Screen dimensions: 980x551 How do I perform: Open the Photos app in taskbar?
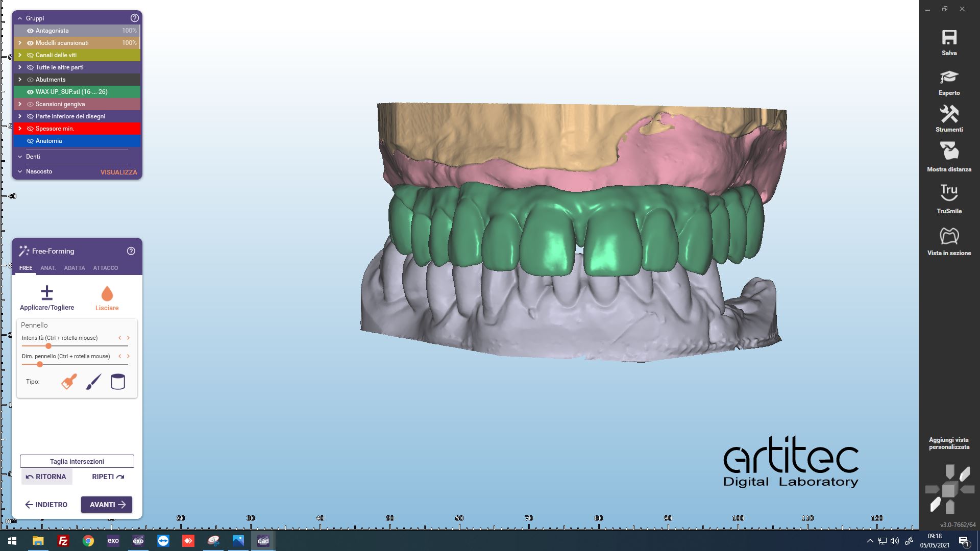coord(238,541)
